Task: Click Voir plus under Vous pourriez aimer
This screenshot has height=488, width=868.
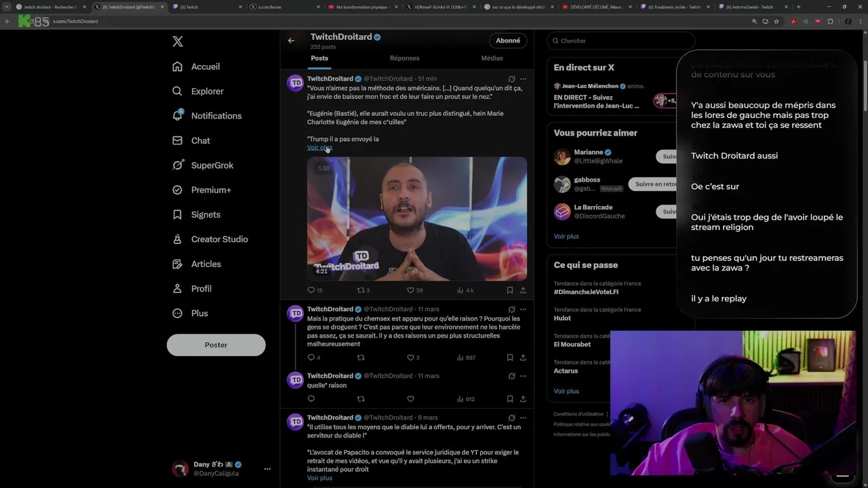Action: click(x=566, y=237)
